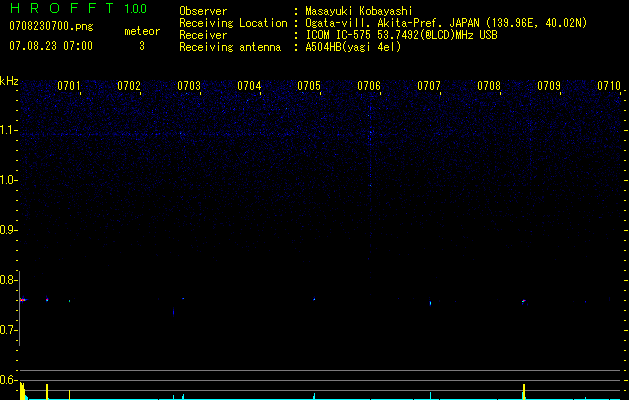Click the 0.8 kHz axis label
This screenshot has height=400, width=629.
[x=9, y=280]
